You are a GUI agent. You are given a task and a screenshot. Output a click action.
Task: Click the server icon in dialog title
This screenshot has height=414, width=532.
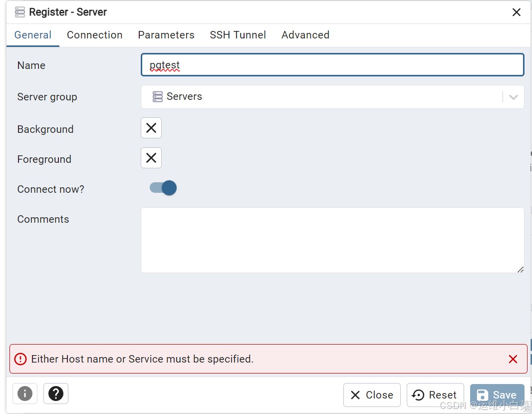20,12
